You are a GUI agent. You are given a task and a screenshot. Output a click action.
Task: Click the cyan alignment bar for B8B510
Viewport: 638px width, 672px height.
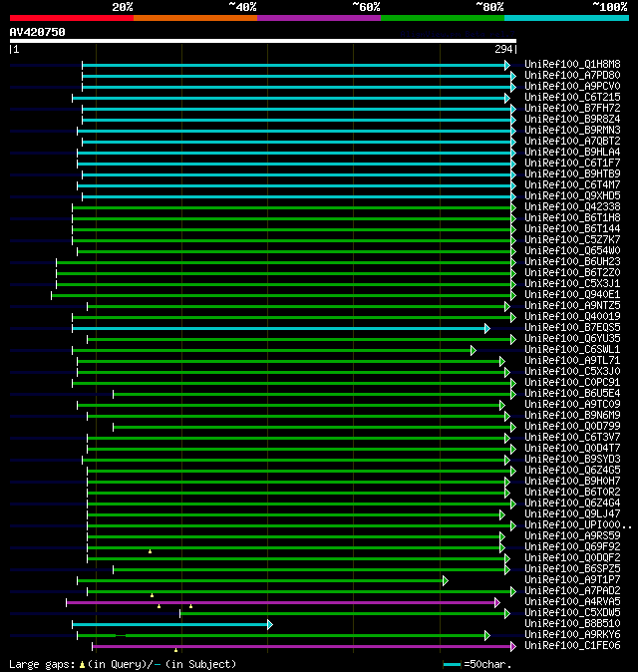(170, 624)
